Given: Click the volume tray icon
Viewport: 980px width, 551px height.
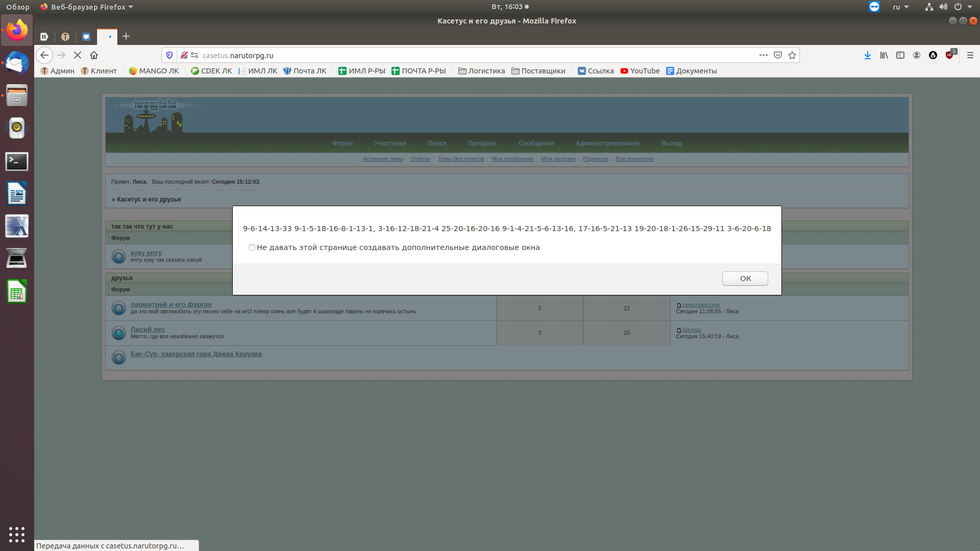Looking at the screenshot, I should click(x=943, y=7).
